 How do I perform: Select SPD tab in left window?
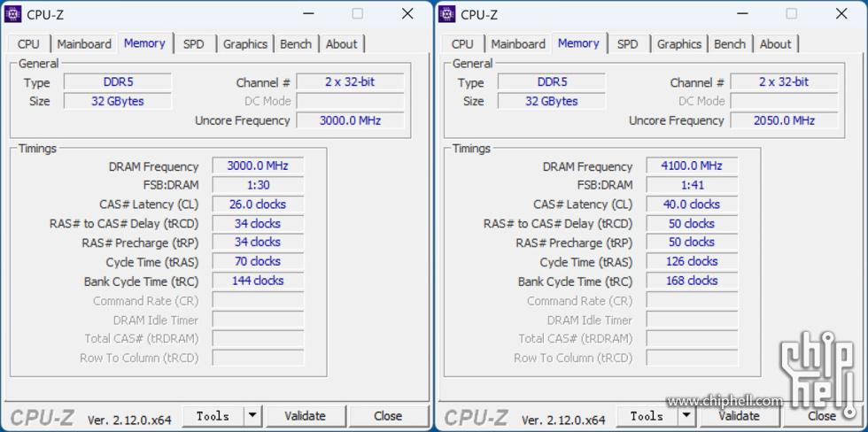point(193,44)
